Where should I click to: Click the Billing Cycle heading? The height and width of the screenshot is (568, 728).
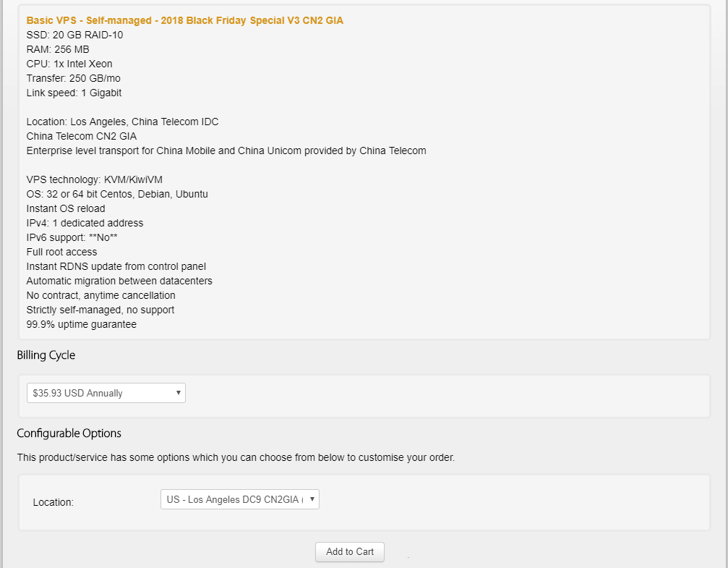pyautogui.click(x=46, y=355)
